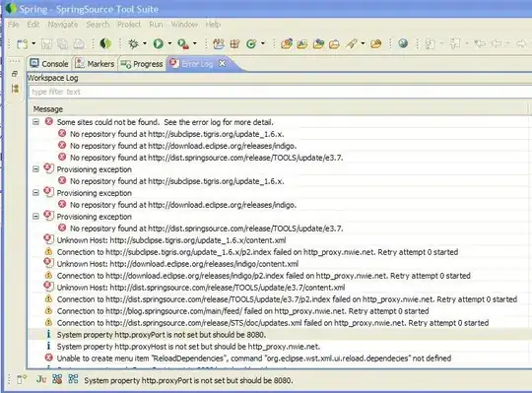The width and height of the screenshot is (532, 393).
Task: Open the Progress tab
Action: click(142, 64)
